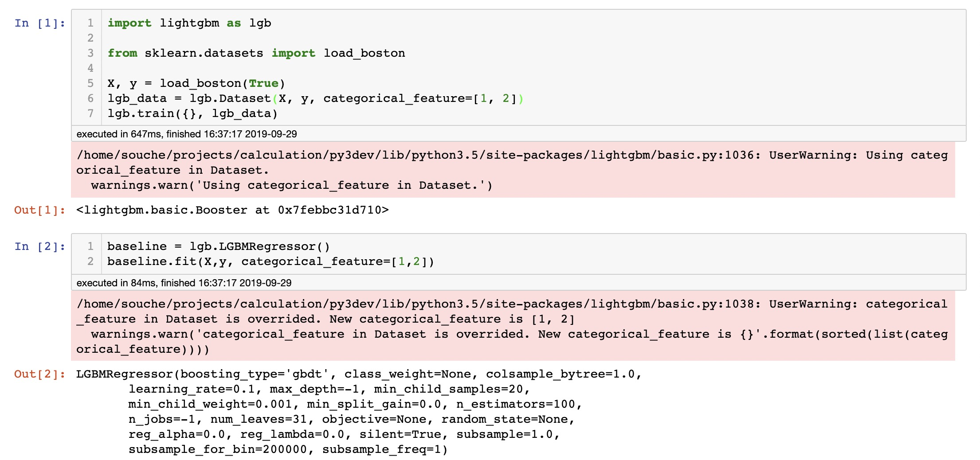The height and width of the screenshot is (460, 980).
Task: Click line number 3 in cell 1
Action: 90,53
